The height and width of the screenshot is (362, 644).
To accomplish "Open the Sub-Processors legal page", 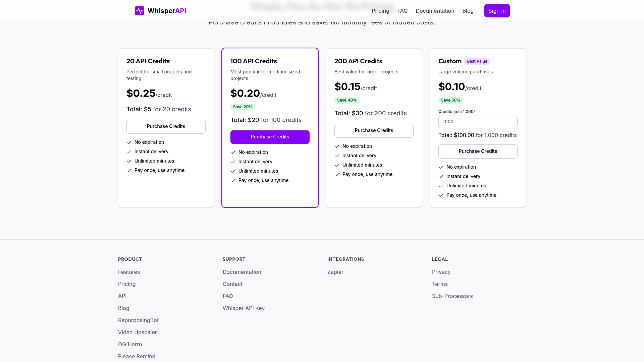I will pos(452,296).
